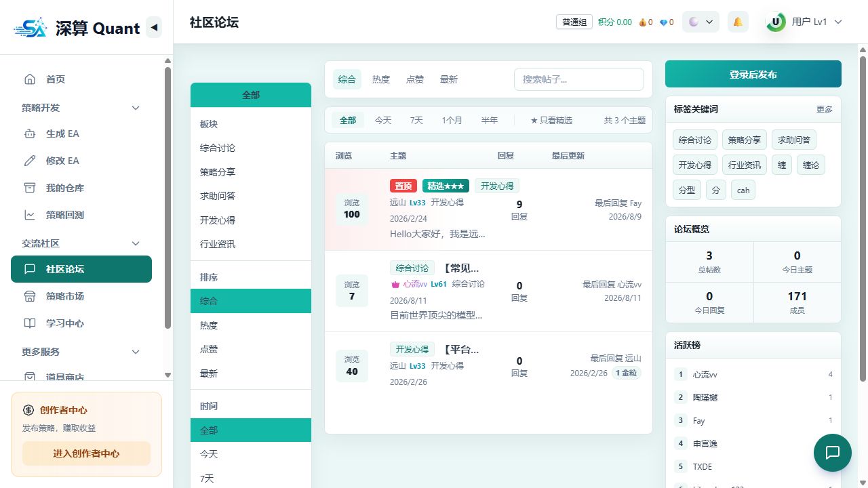Screen dimensions: 868x488
Task: Open the theme switcher dropdown
Action: (x=701, y=22)
